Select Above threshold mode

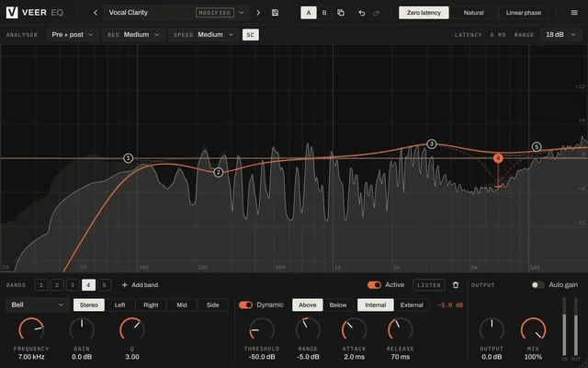coord(308,305)
